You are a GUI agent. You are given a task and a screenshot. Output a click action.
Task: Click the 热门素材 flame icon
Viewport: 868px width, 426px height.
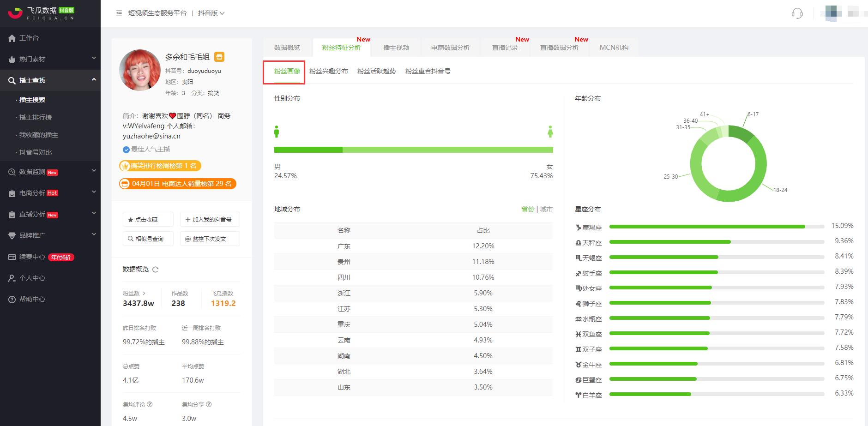[12, 60]
